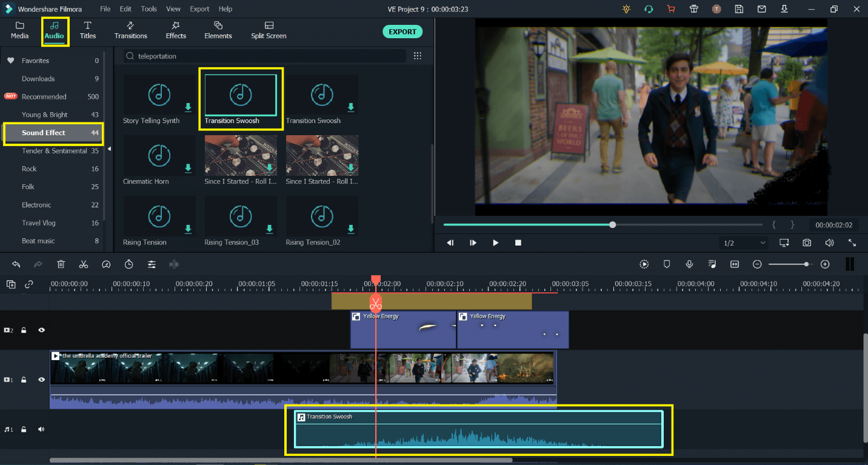Add a marker with the marker icon
The height and width of the screenshot is (465, 868).
667,264
